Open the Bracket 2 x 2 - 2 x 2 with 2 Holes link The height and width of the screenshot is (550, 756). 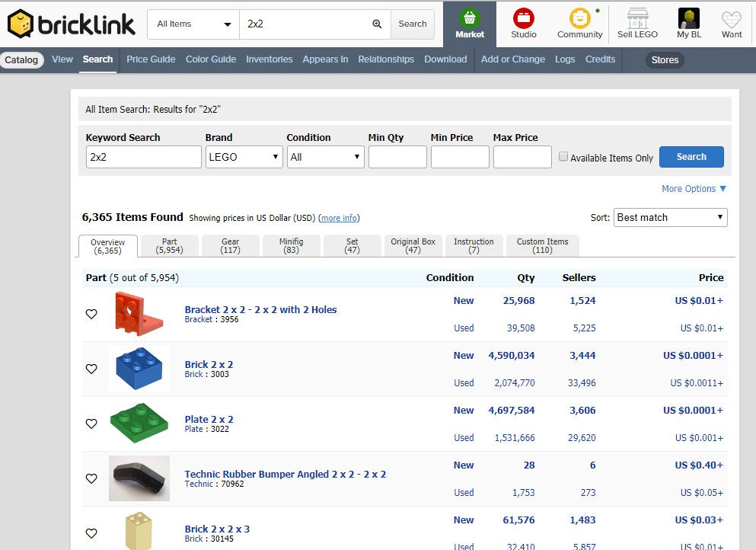(x=260, y=310)
